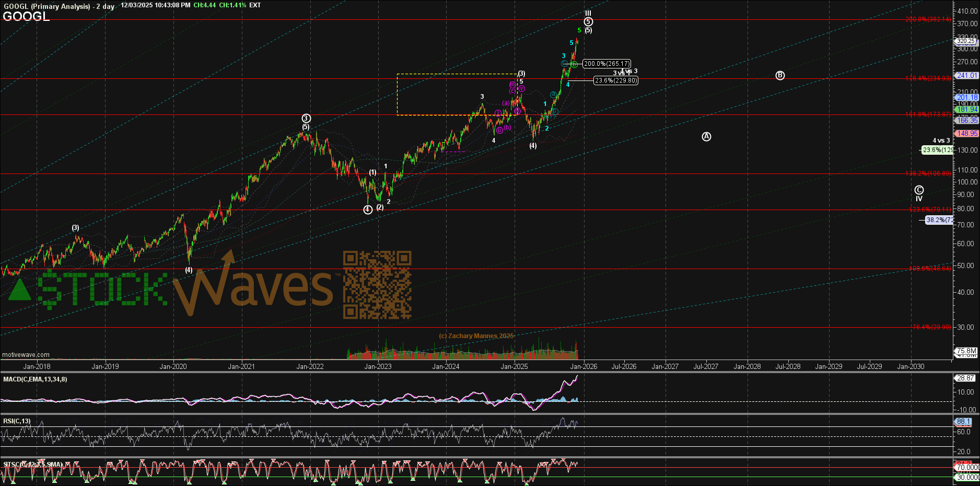Click the pink 148.95 price axis marker
The height and width of the screenshot is (486, 980).
pos(967,134)
